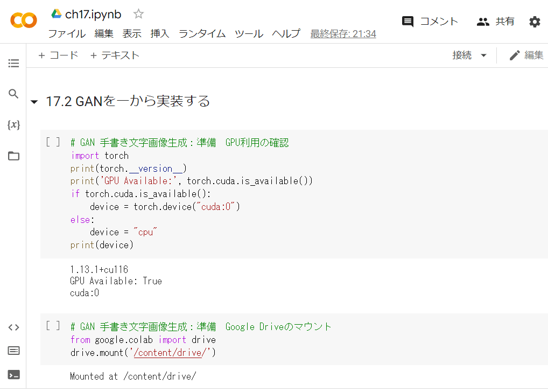The width and height of the screenshot is (548, 392).
Task: Click the 最終保存: 21:34 link
Action: point(343,34)
